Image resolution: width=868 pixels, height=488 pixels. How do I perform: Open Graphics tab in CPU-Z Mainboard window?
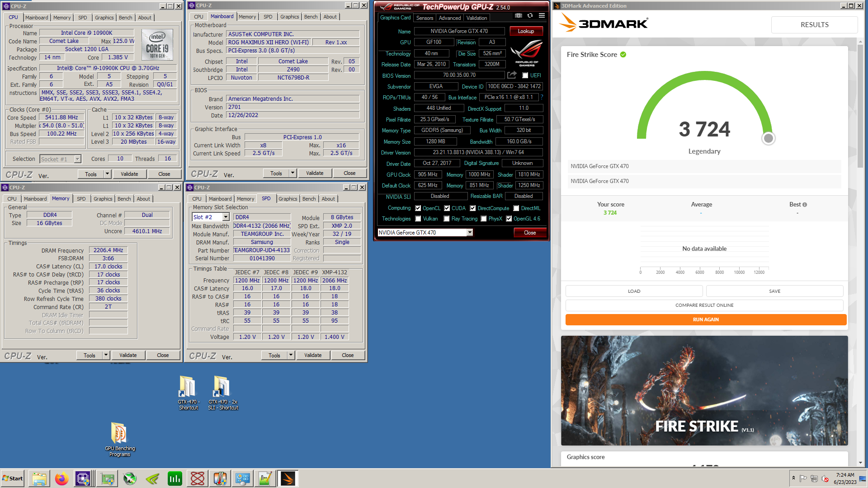coord(289,17)
